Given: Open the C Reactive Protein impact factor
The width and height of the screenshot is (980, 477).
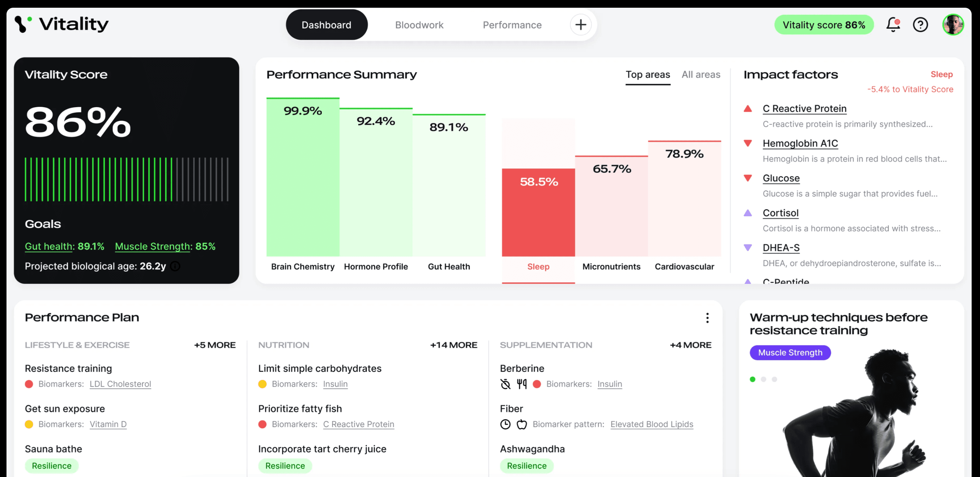Looking at the screenshot, I should pyautogui.click(x=804, y=109).
